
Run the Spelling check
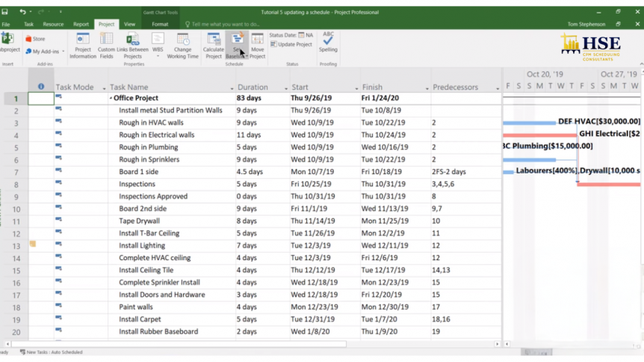click(x=328, y=42)
